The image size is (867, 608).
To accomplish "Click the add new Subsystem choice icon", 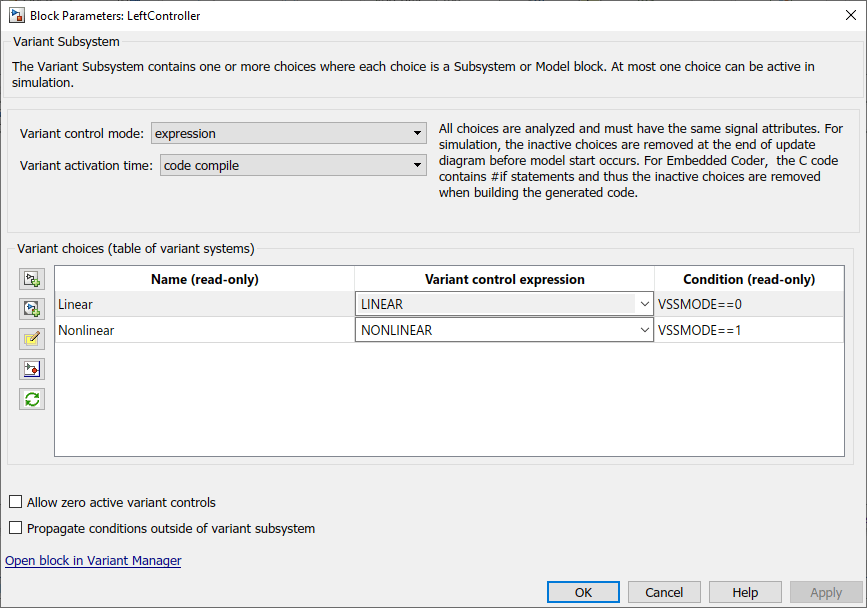I will tap(32, 279).
